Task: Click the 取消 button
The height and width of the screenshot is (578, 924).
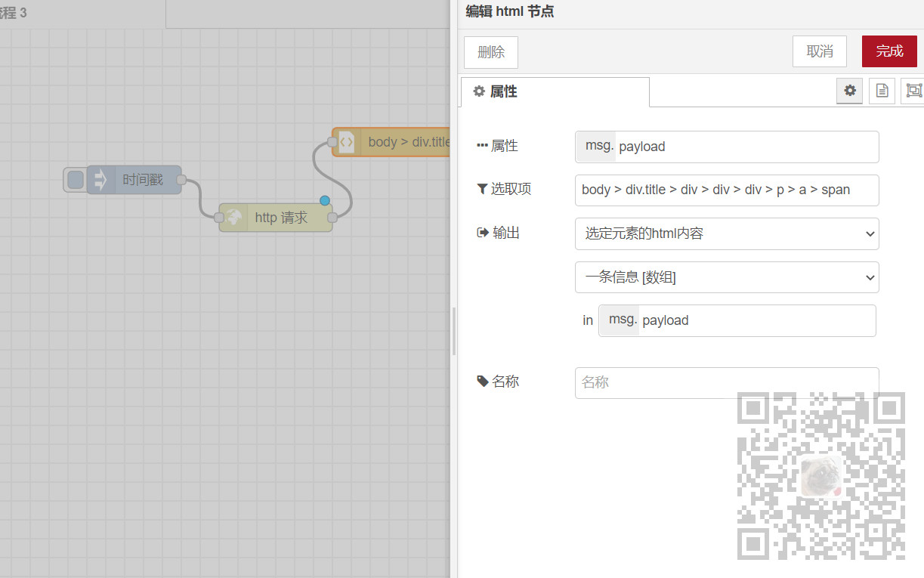Action: [x=820, y=51]
